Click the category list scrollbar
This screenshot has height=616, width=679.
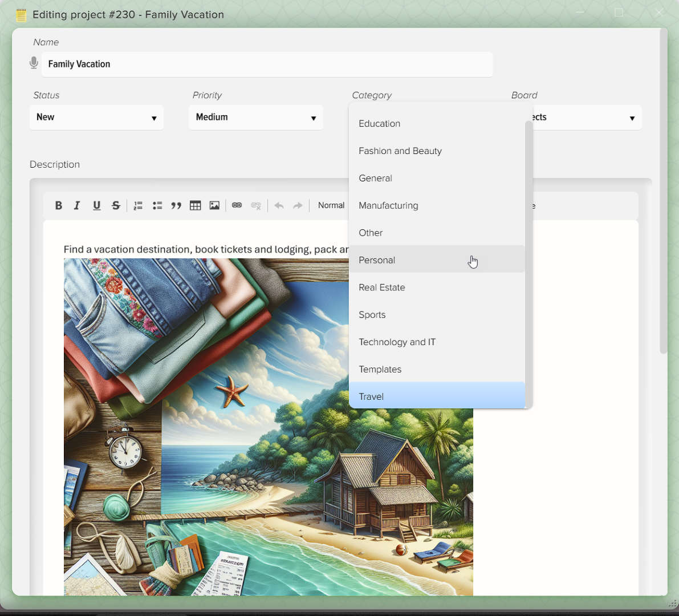(x=528, y=264)
